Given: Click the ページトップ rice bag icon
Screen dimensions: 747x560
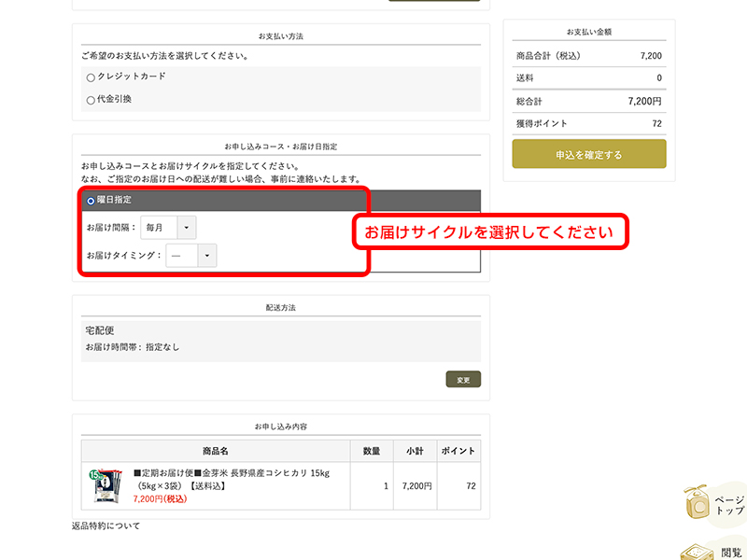Looking at the screenshot, I should pyautogui.click(x=698, y=502).
